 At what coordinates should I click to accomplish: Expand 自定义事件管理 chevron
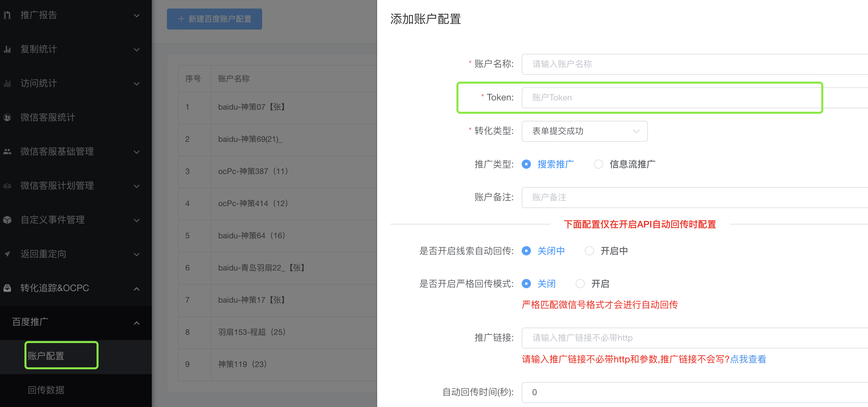pos(136,220)
